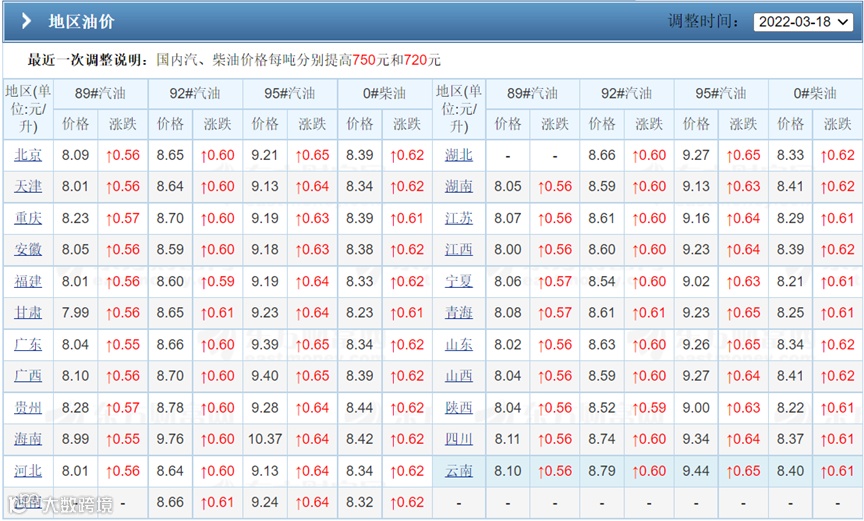
Task: Select 贵州 92# price 8.78
Action: pos(170,408)
